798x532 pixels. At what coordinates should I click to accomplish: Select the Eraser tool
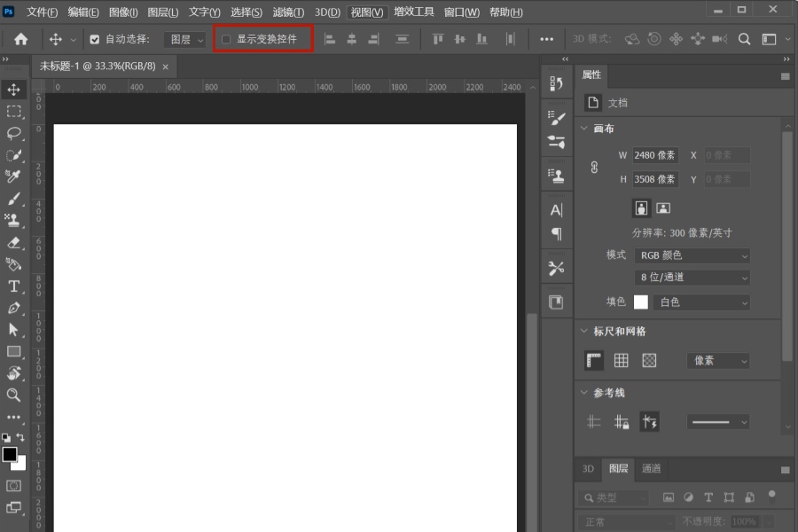13,242
